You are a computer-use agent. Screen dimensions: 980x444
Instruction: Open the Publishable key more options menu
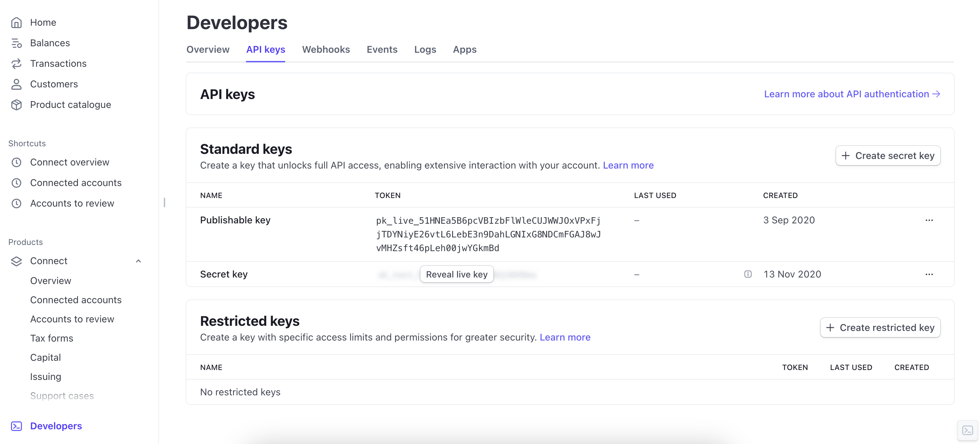tap(929, 220)
